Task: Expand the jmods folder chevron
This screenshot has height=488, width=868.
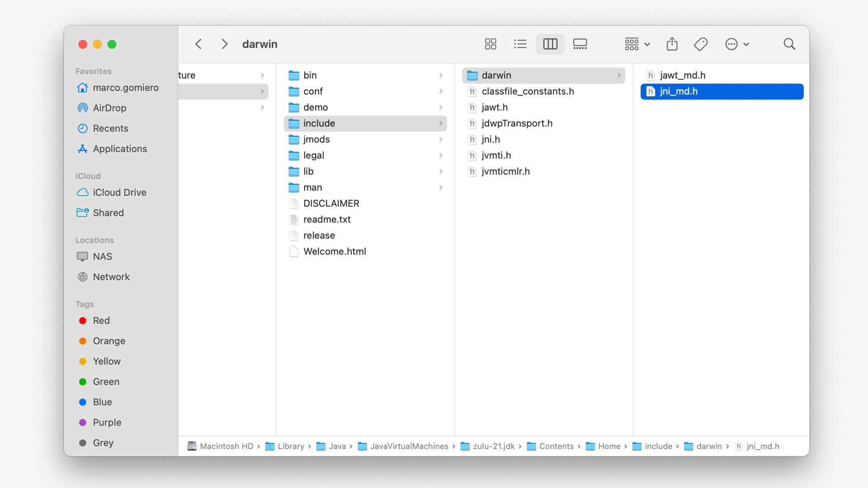Action: (x=440, y=139)
